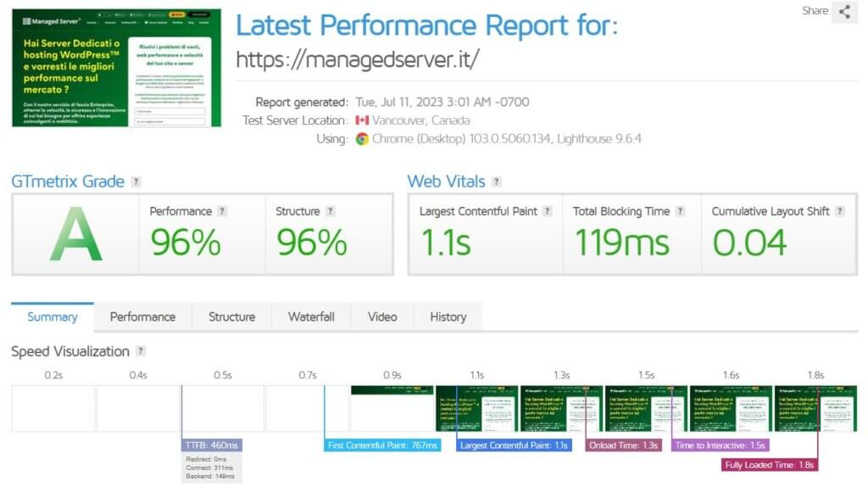
Task: Click the 0.4s timeline label
Action: coord(138,375)
